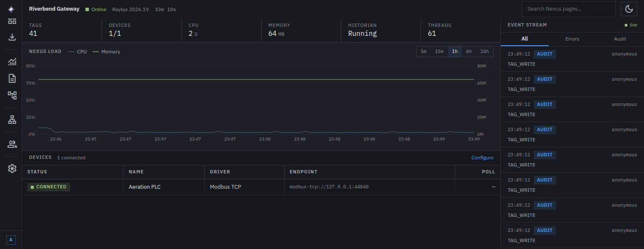
Task: Click the live indicator in Event Stream
Action: pos(631,25)
